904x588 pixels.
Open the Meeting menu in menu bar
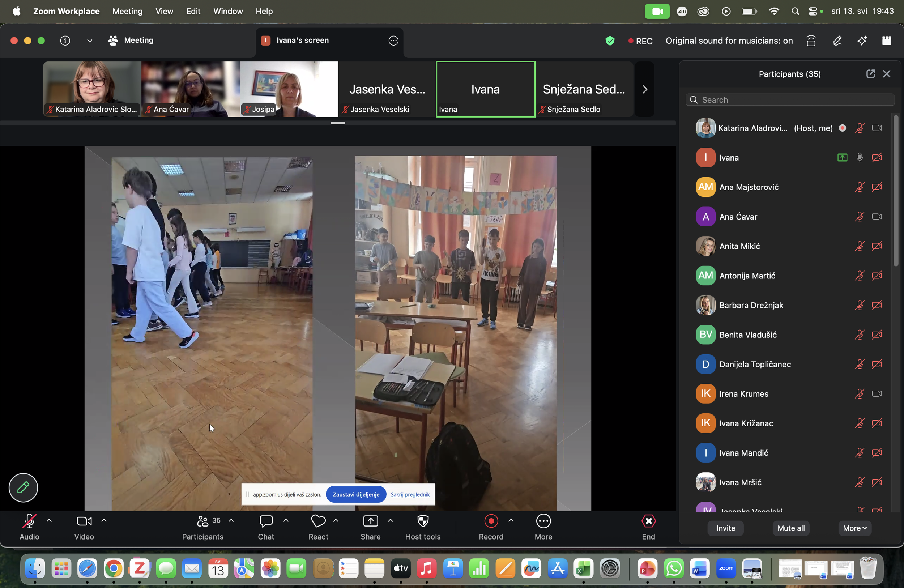point(128,12)
